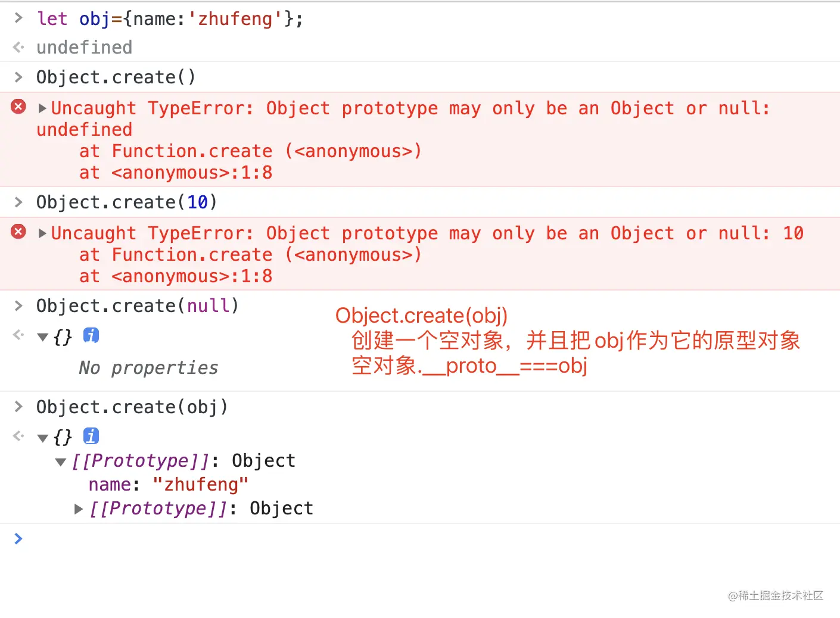Click the gray undefined return value
Viewport: 840px width, 618px height.
(x=85, y=48)
